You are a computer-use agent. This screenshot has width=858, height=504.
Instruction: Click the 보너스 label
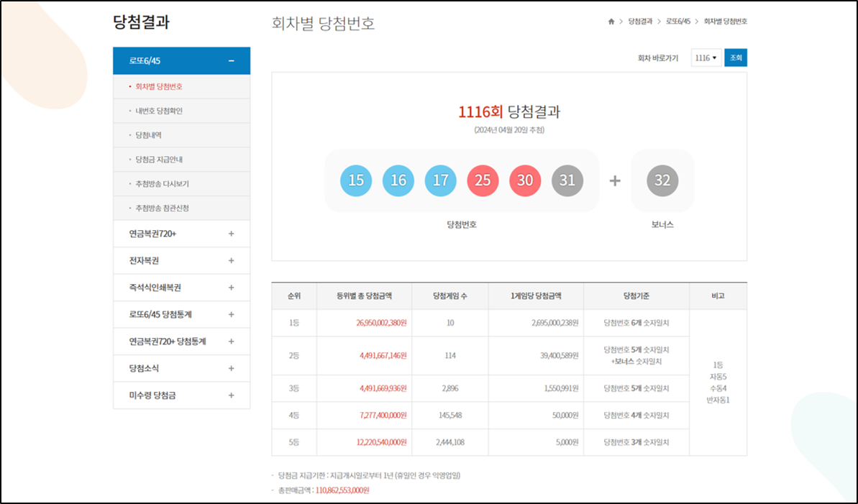click(662, 225)
